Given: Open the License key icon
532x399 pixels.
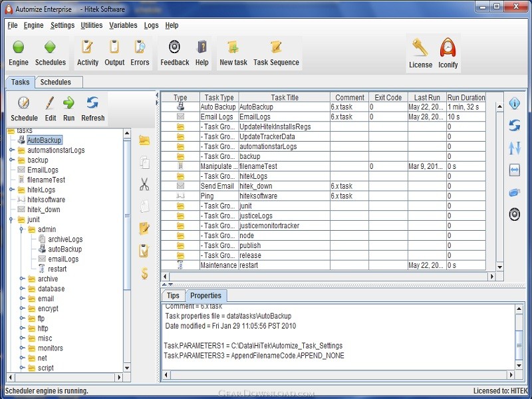Looking at the screenshot, I should [x=420, y=47].
